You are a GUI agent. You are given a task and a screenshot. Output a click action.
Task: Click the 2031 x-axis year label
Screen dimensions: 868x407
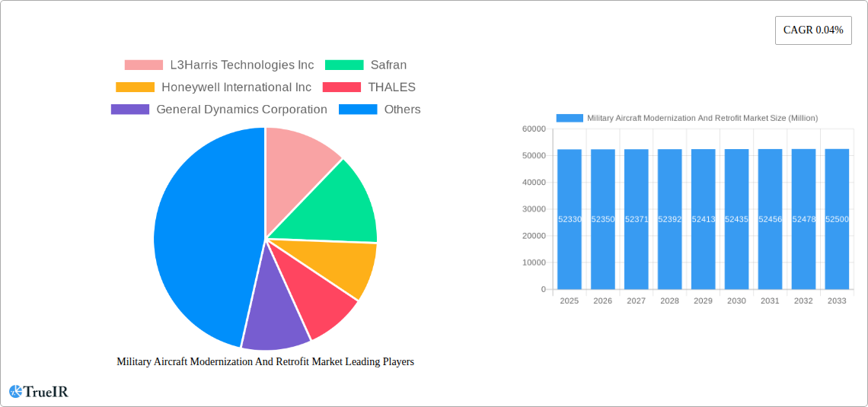770,300
